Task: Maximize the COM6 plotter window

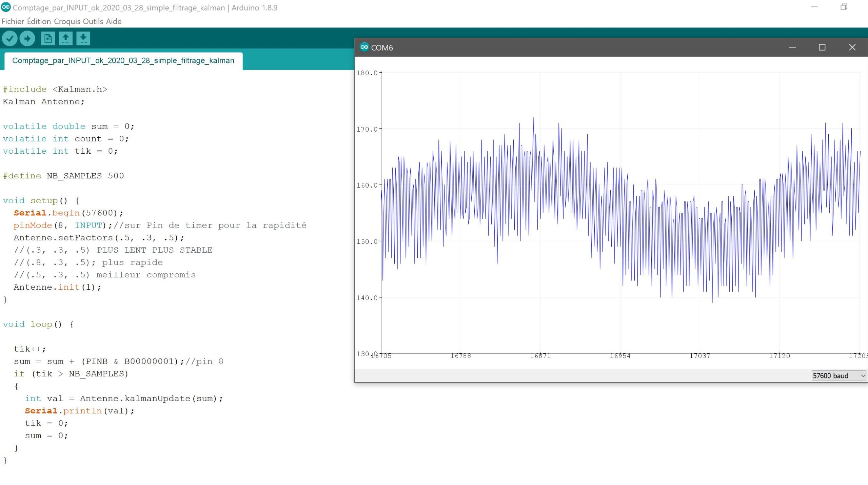Action: click(x=822, y=47)
